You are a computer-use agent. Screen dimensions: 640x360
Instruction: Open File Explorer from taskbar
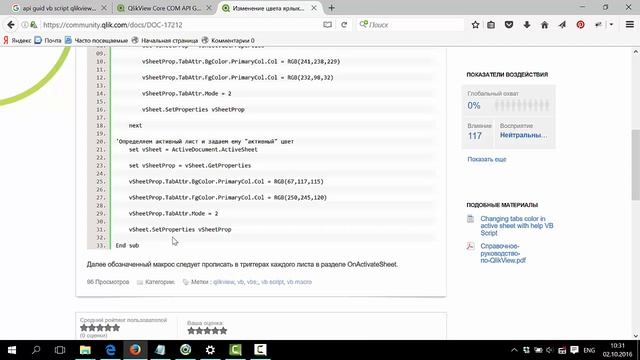(x=85, y=350)
